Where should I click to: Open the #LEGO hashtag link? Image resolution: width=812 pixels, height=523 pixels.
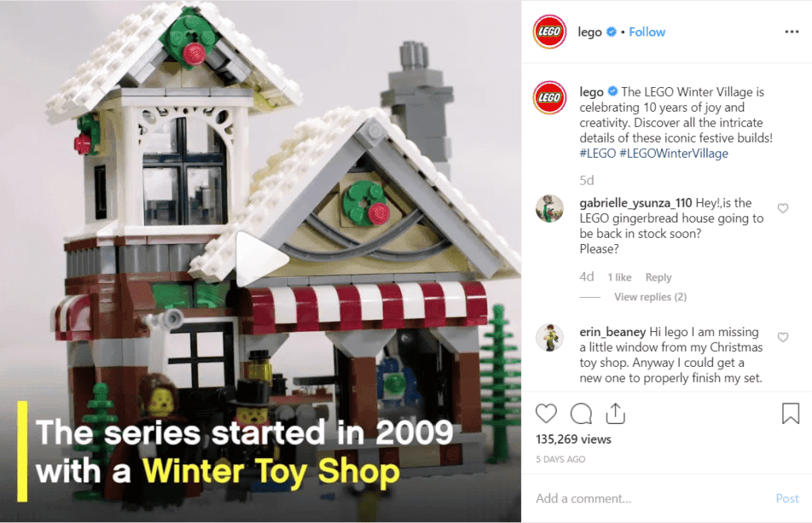[598, 154]
